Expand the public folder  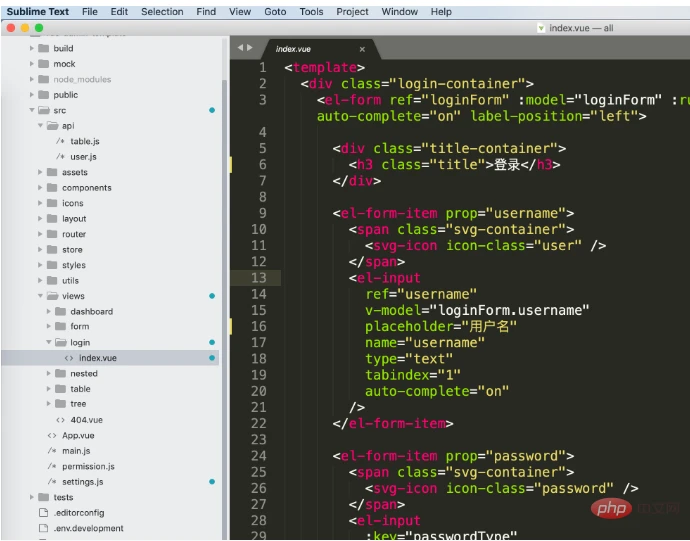coord(32,95)
